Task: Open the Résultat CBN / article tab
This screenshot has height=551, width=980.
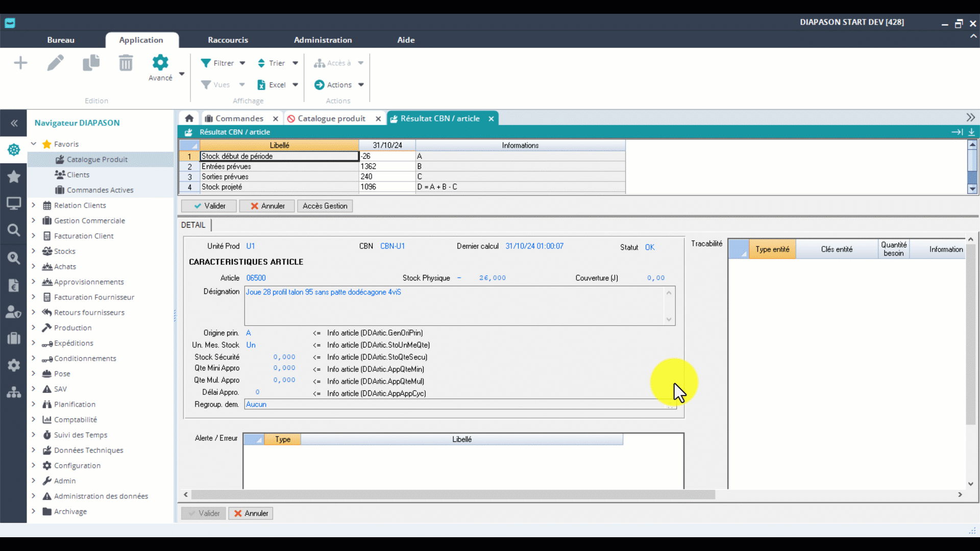Action: coord(441,118)
